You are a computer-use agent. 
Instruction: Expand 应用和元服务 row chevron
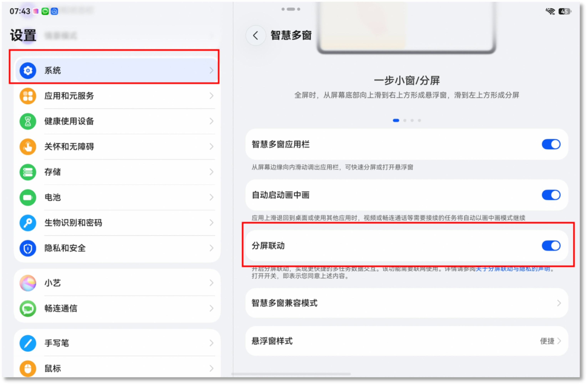point(212,96)
